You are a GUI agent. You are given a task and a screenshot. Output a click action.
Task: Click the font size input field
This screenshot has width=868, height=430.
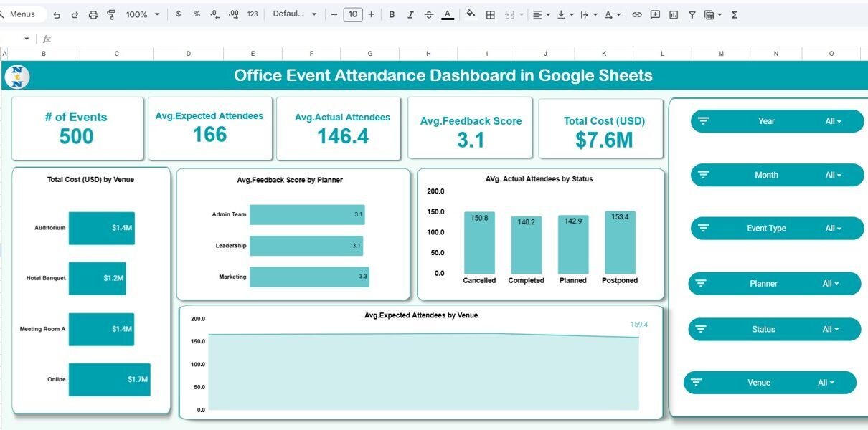click(352, 14)
